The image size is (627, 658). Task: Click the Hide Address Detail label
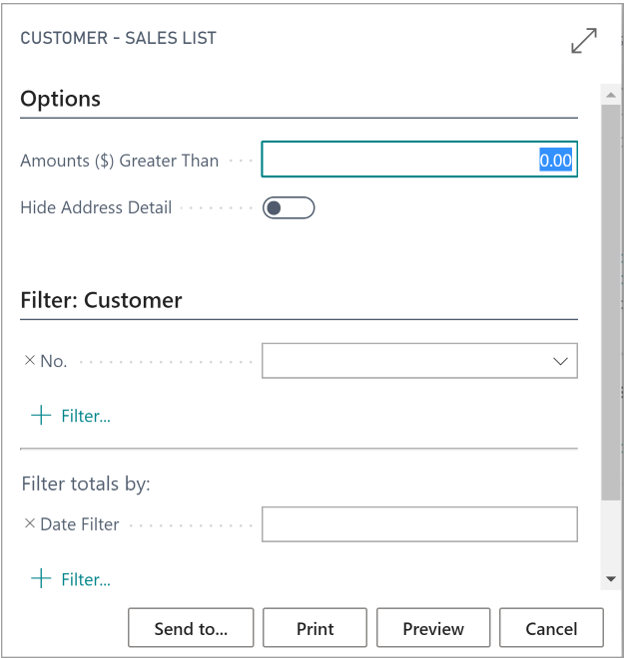point(96,207)
